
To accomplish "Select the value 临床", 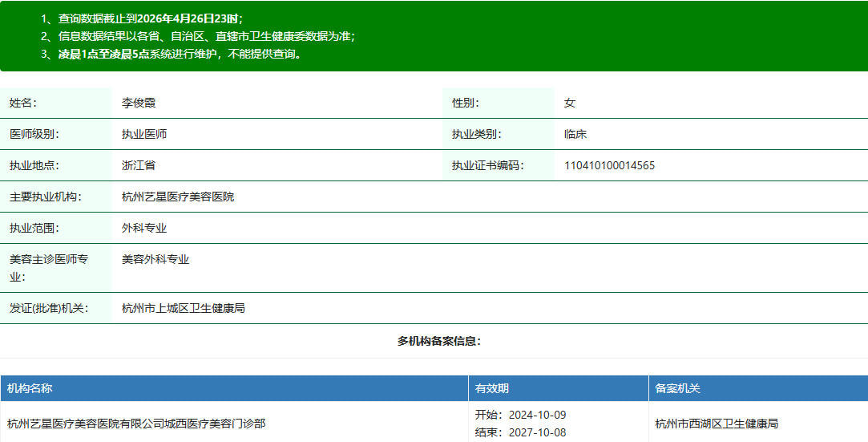I will pos(575,134).
